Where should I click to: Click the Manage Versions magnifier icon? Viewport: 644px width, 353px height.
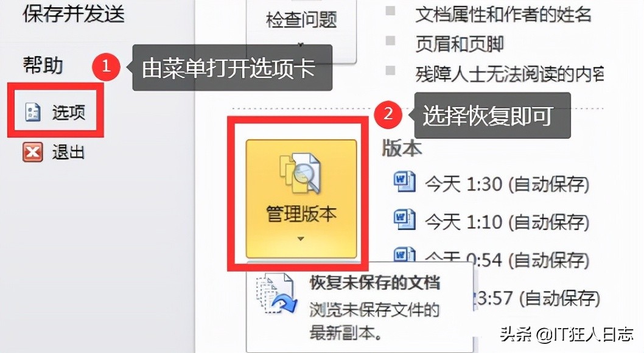tap(301, 173)
